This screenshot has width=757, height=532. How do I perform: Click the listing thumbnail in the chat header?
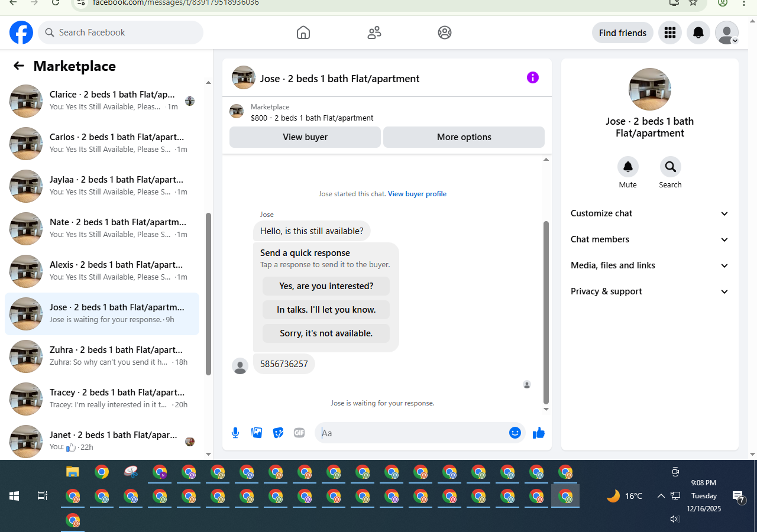(244, 77)
